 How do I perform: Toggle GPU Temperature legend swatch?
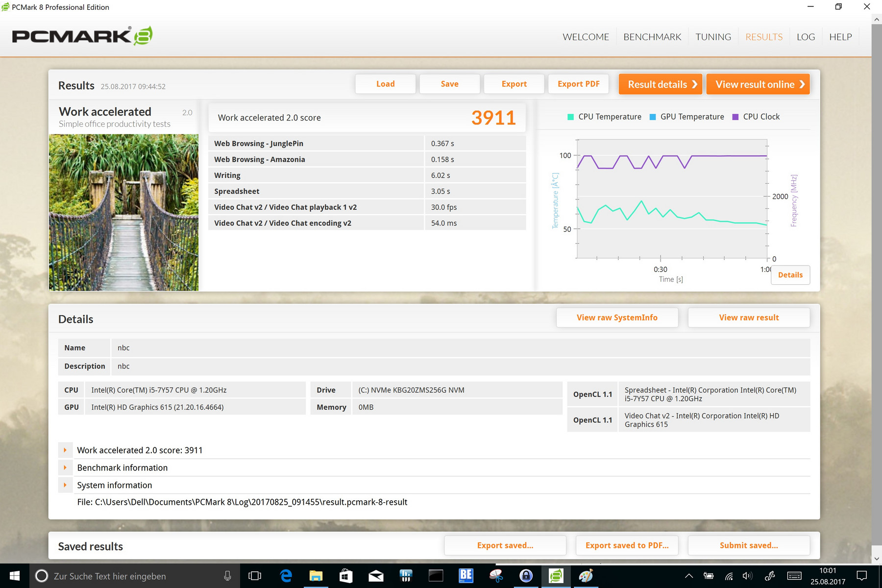(653, 117)
